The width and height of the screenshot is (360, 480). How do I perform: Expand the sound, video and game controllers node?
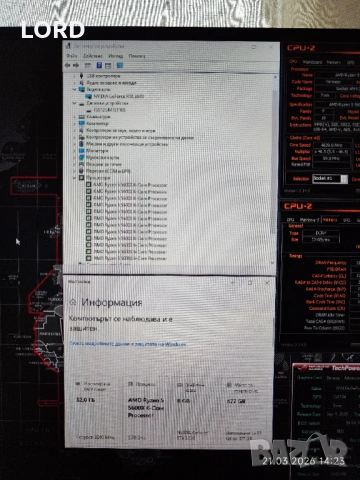coord(74,130)
